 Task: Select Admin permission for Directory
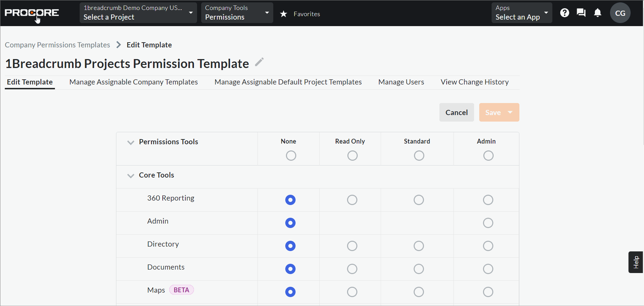tap(488, 246)
